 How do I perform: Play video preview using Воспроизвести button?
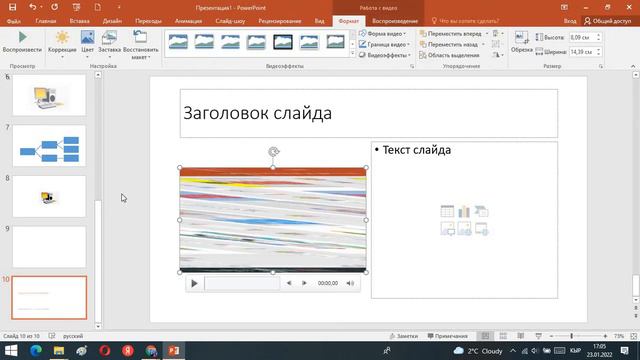[x=22, y=42]
